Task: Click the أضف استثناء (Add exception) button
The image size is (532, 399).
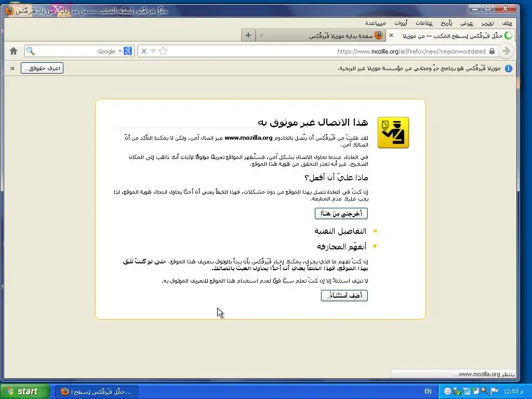Action: pos(344,295)
